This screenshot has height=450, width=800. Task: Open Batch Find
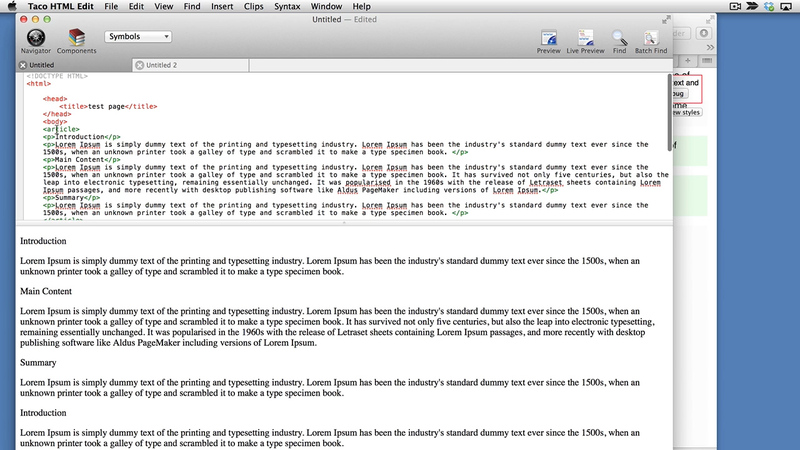pyautogui.click(x=651, y=42)
